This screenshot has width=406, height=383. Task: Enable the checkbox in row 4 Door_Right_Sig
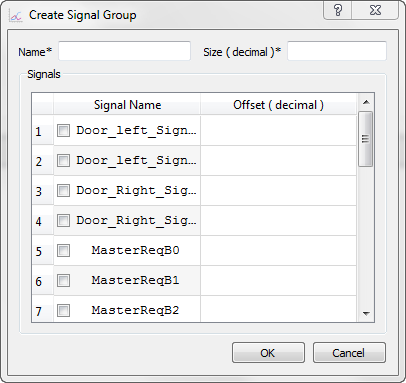click(63, 220)
